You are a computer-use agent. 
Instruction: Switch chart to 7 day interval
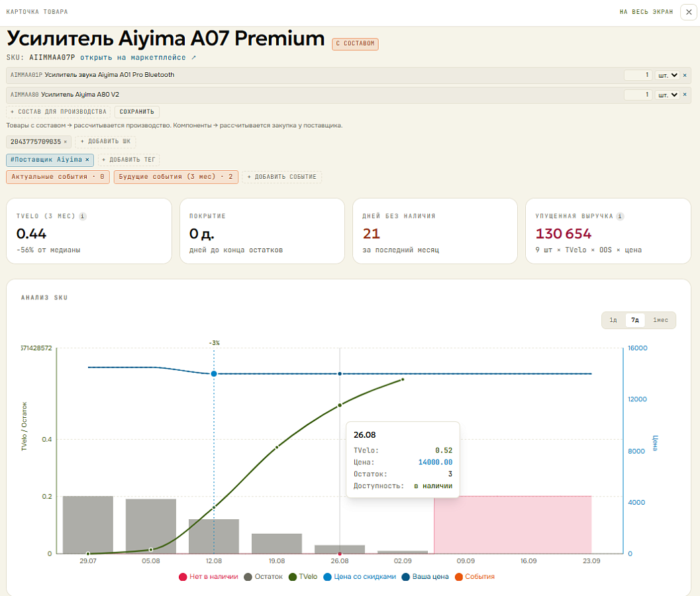coord(635,320)
